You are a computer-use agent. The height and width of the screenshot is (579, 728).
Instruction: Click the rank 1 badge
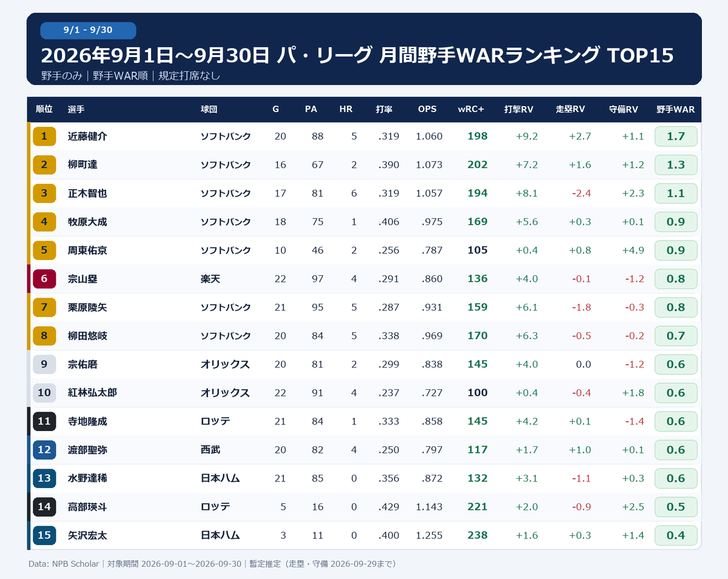[44, 136]
